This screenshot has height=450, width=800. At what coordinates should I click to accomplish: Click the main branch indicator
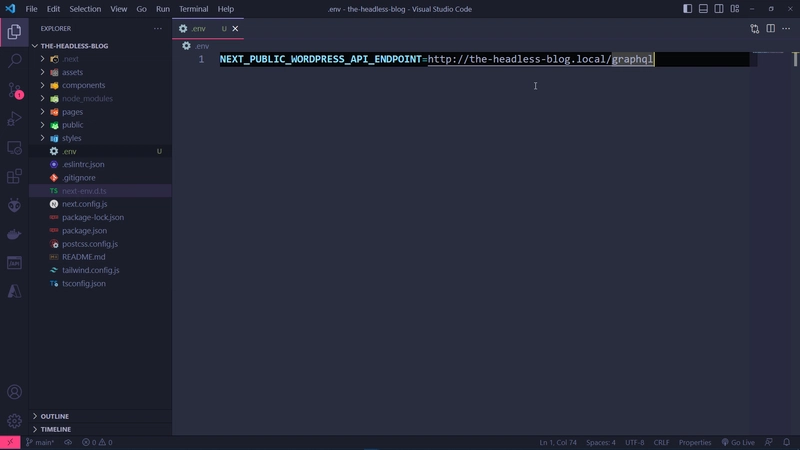[x=40, y=442]
